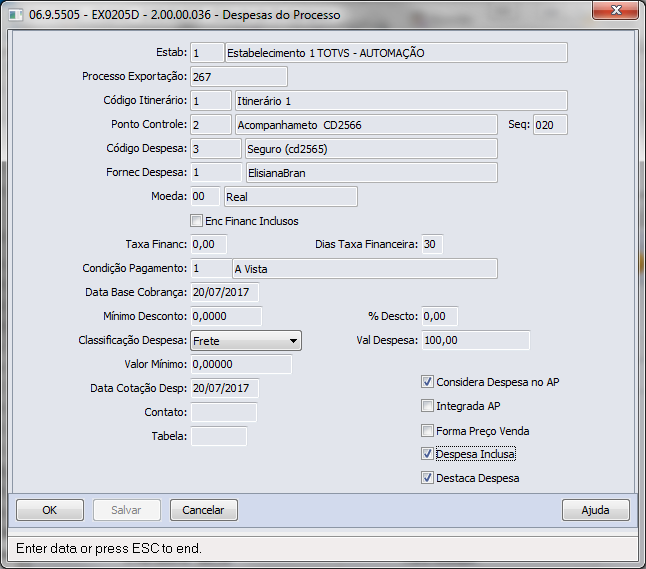Click Acompanhameto CD2566 description field
This screenshot has height=569, width=646.
coord(366,124)
